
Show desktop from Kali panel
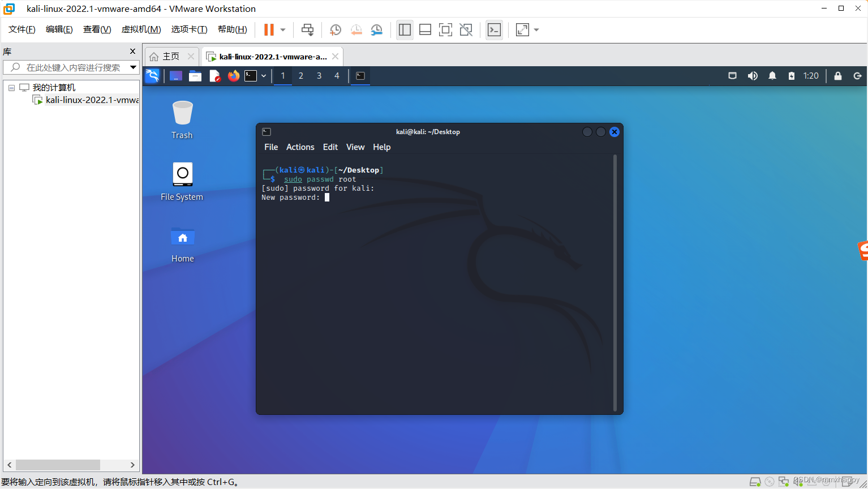[176, 76]
